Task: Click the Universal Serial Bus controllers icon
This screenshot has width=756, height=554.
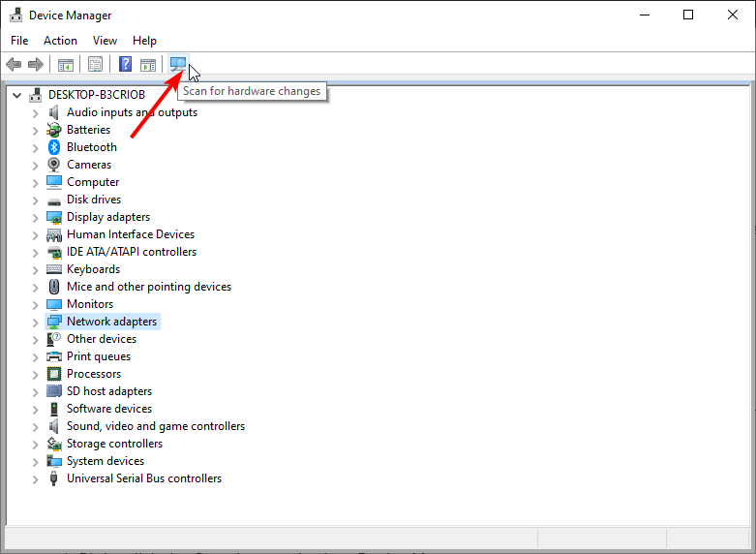Action: click(x=53, y=478)
